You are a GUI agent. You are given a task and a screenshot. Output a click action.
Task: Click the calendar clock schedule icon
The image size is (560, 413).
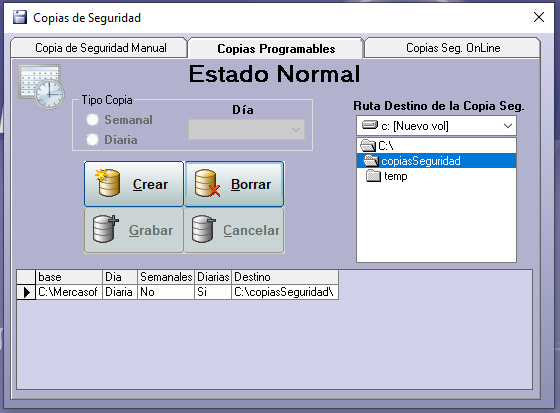tap(41, 87)
